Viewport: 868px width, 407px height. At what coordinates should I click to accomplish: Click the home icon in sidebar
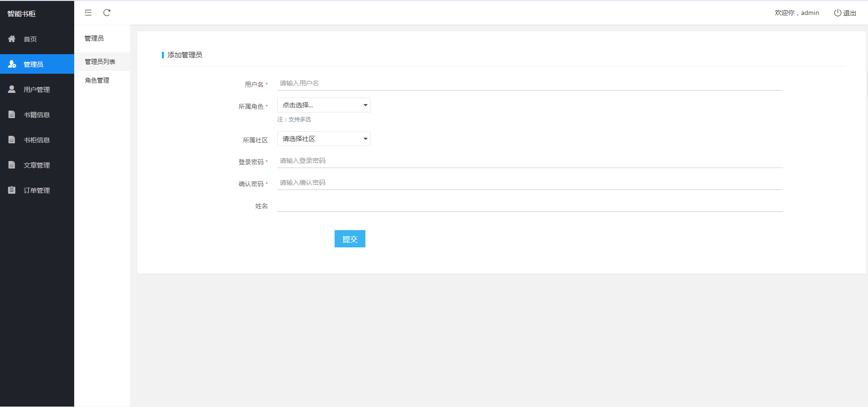pos(12,39)
